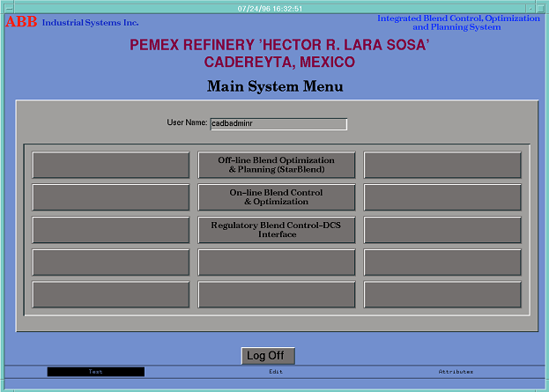Open the window menu button in title bar
This screenshot has height=392, width=549.
click(9, 9)
